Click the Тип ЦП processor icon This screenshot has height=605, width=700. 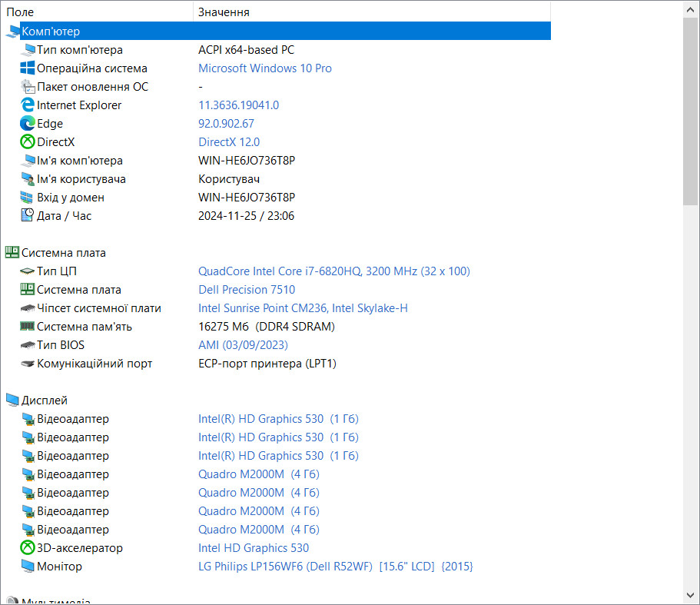pyautogui.click(x=27, y=271)
